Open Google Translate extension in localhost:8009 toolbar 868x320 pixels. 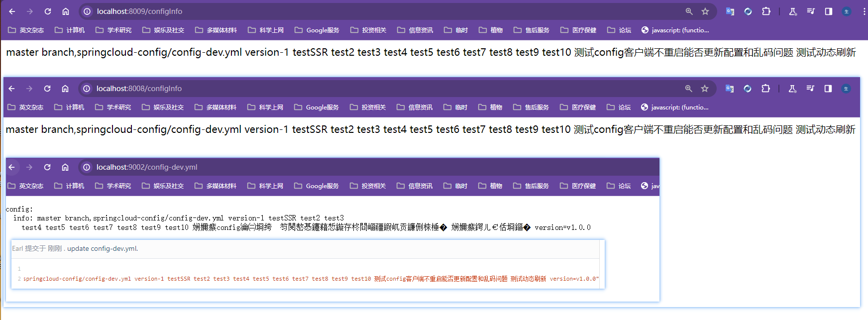730,11
